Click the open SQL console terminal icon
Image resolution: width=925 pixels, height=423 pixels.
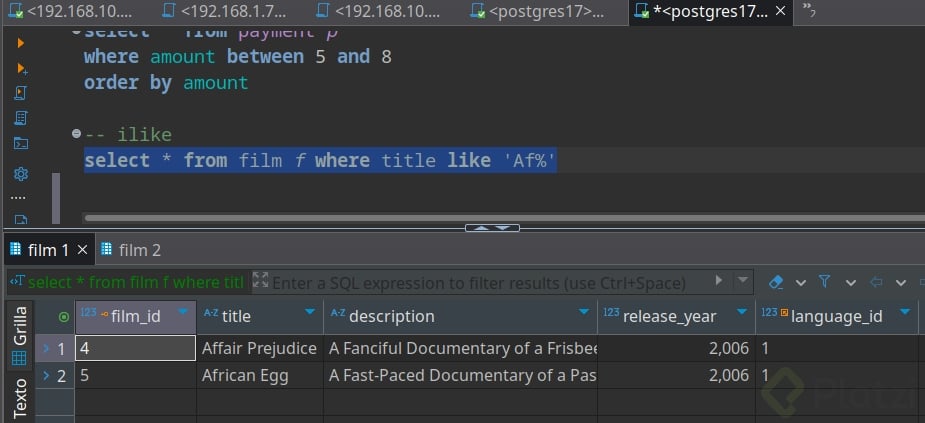click(x=20, y=143)
